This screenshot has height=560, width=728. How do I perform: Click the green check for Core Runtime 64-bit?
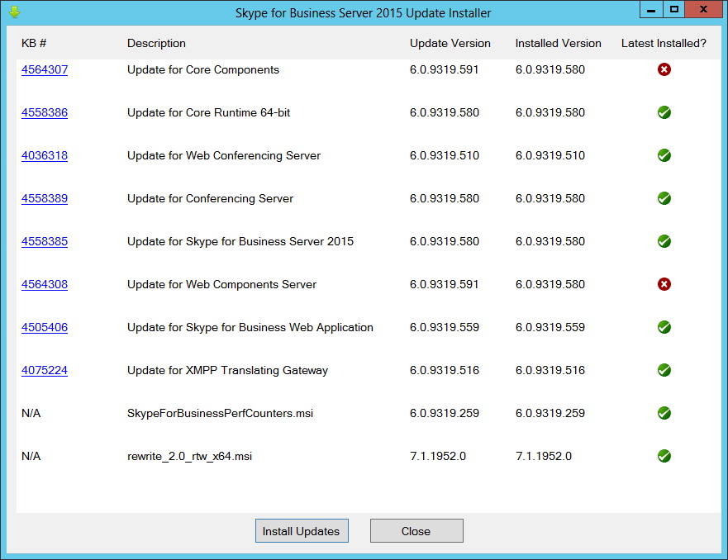click(664, 112)
